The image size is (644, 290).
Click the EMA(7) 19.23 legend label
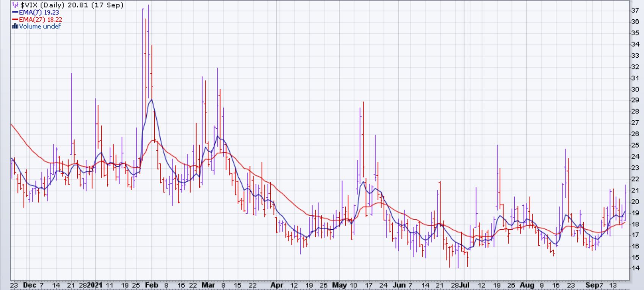pos(39,13)
